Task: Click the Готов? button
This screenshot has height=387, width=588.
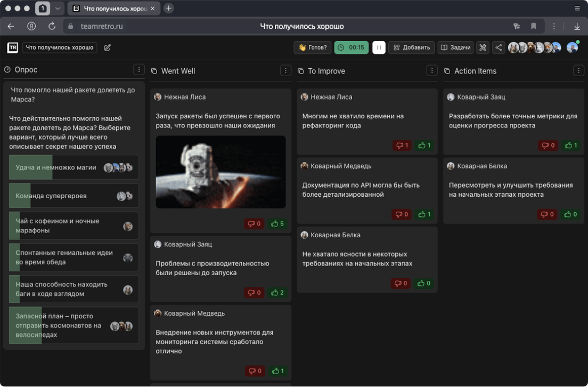Action: click(313, 47)
